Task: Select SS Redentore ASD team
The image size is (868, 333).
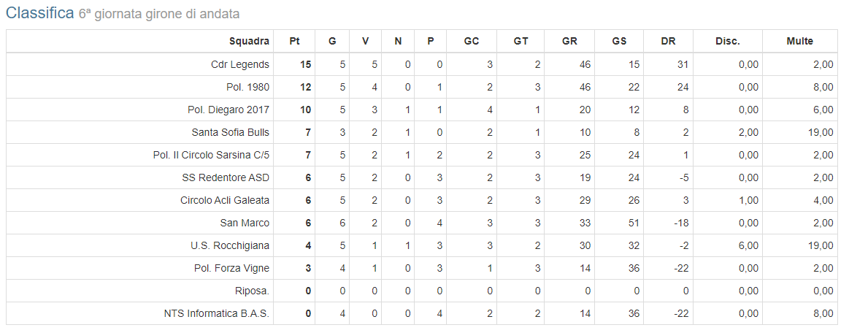Action: pyautogui.click(x=226, y=178)
